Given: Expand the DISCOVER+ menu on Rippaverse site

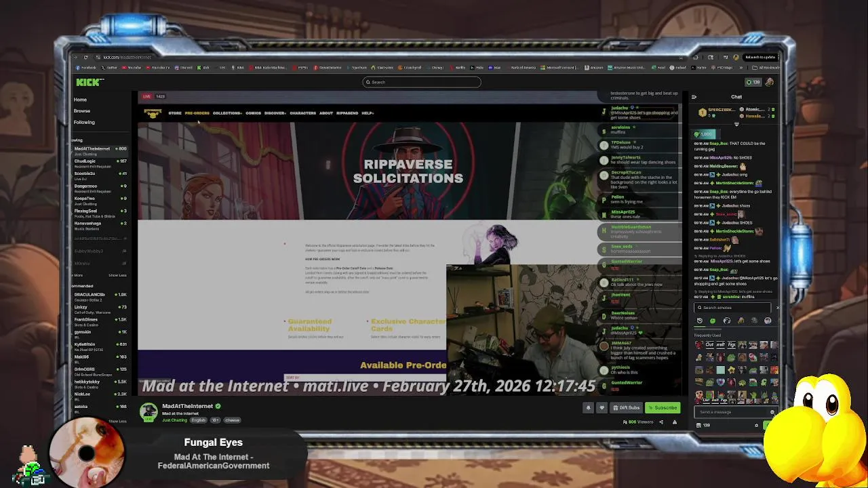Looking at the screenshot, I should click(x=275, y=113).
